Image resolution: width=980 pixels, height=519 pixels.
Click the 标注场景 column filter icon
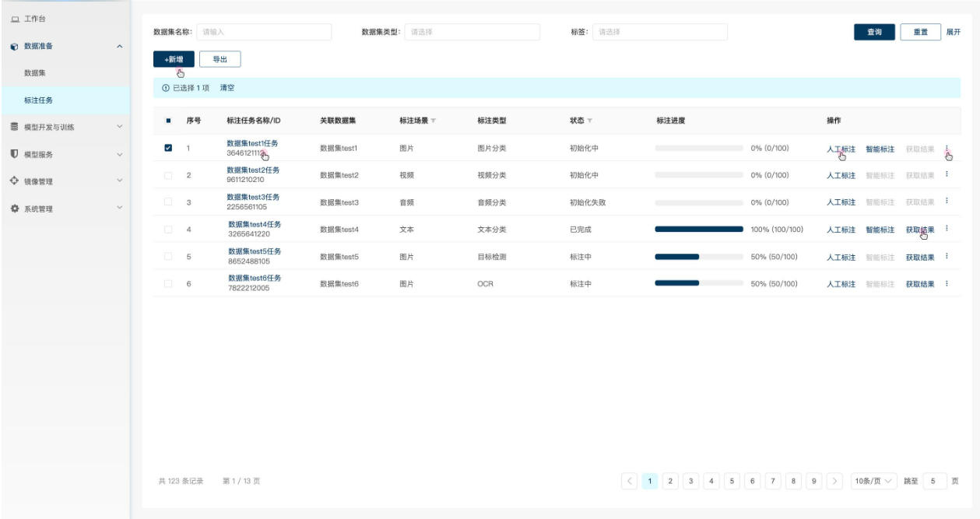(x=433, y=121)
